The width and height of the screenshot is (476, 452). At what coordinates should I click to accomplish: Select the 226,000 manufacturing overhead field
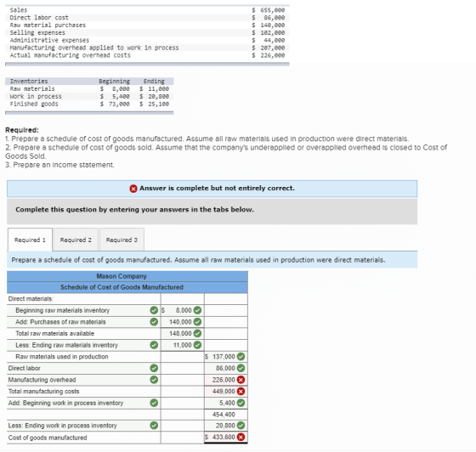pos(226,380)
